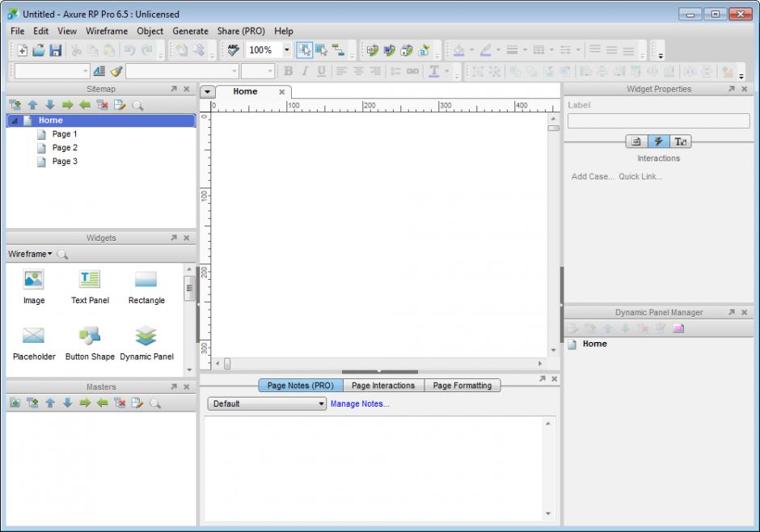Image resolution: width=760 pixels, height=532 pixels.
Task: Search widgets with the Widgets panel magnifier
Action: tap(62, 255)
